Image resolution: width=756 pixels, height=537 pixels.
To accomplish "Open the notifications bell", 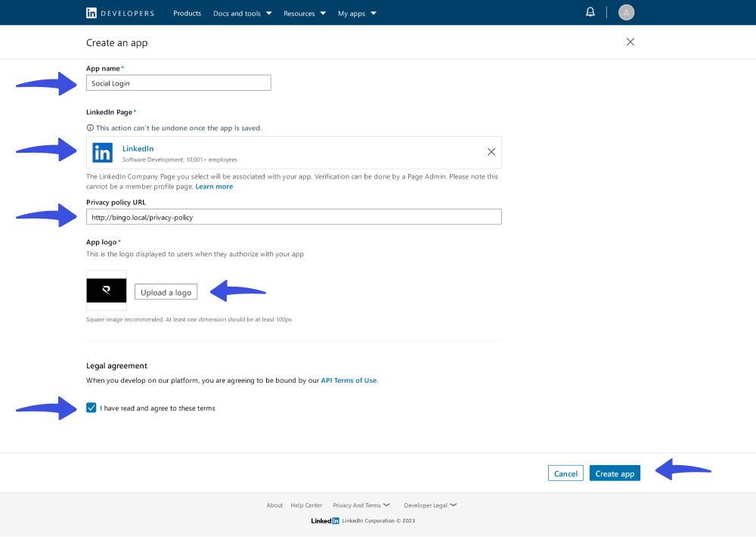I will 590,12.
